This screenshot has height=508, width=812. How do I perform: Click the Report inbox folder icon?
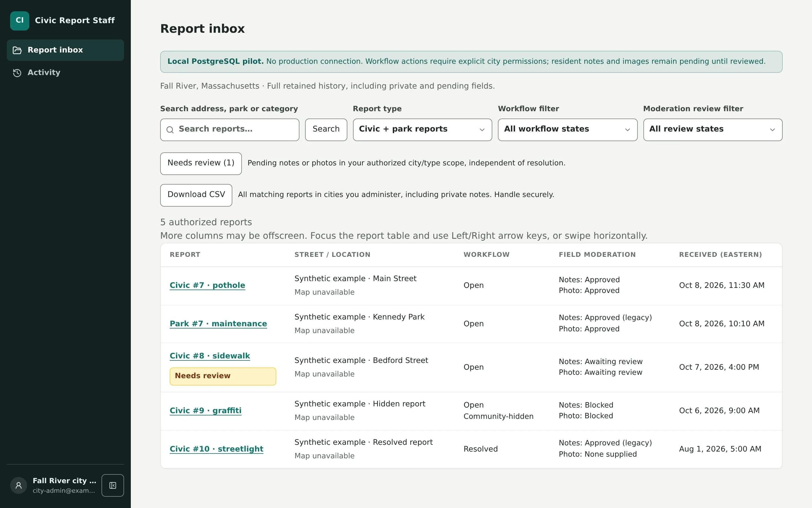point(17,51)
